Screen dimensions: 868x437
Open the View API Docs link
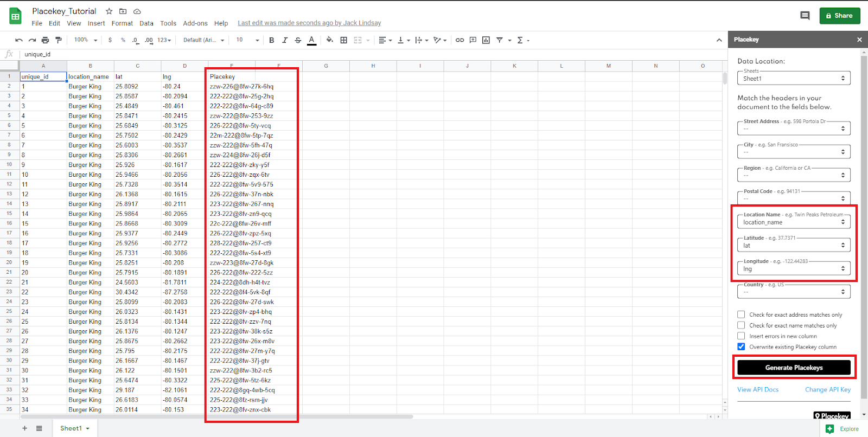[758, 390]
